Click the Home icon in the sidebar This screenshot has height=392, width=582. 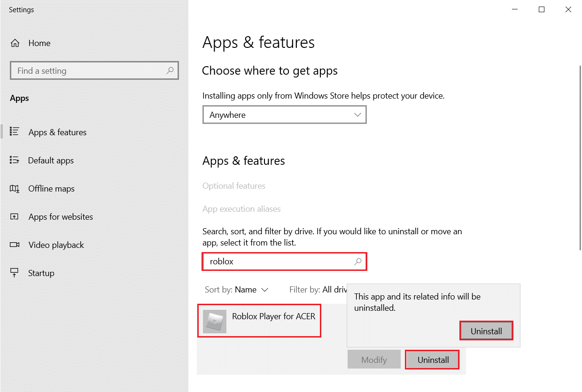pos(15,43)
